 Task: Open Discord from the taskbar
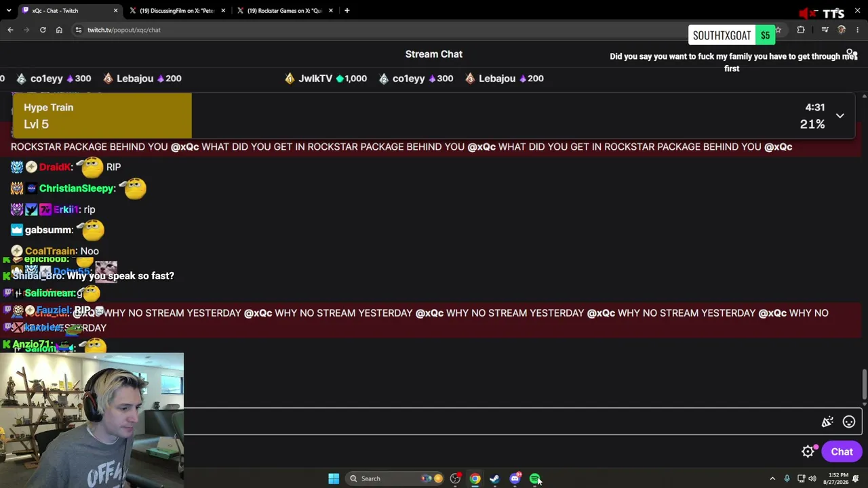(515, 479)
